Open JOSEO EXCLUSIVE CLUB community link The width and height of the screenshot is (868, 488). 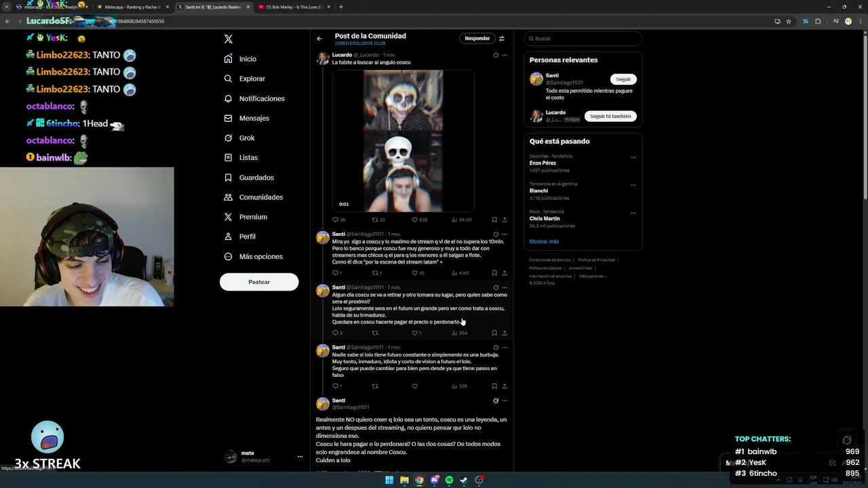[x=360, y=43]
